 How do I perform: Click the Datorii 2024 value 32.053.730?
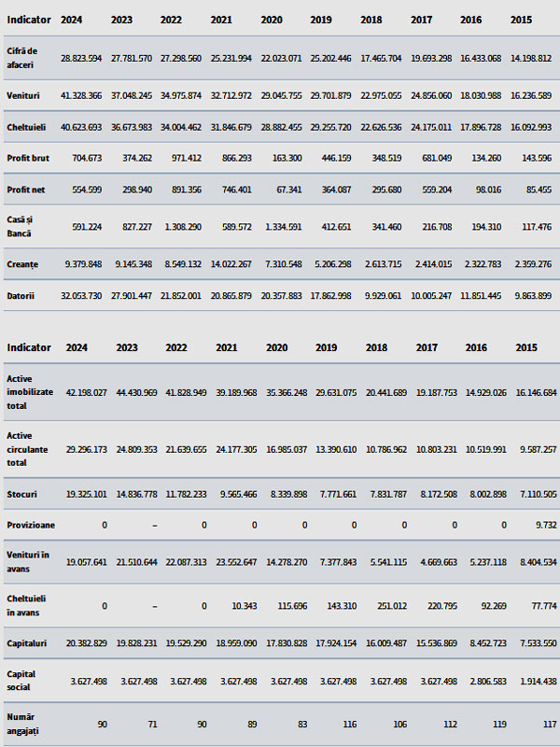[81, 296]
